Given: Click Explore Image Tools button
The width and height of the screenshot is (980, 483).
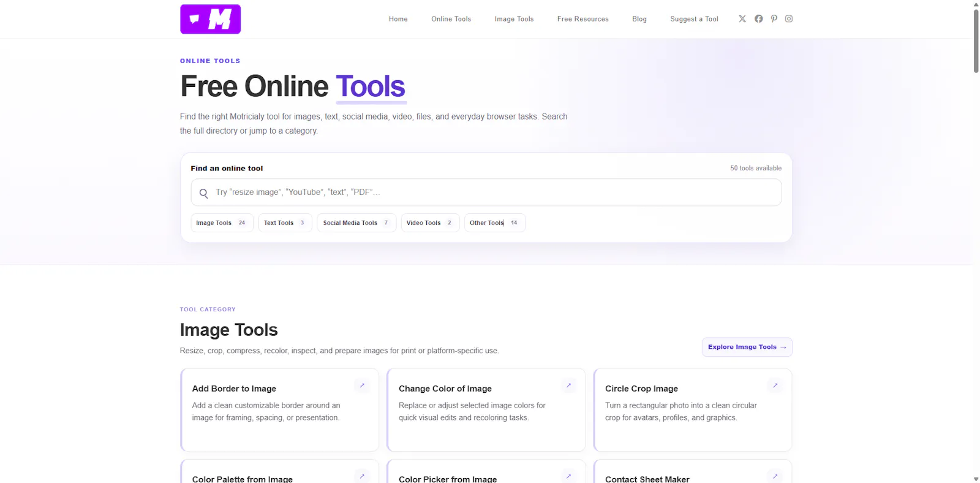Looking at the screenshot, I should pos(747,347).
